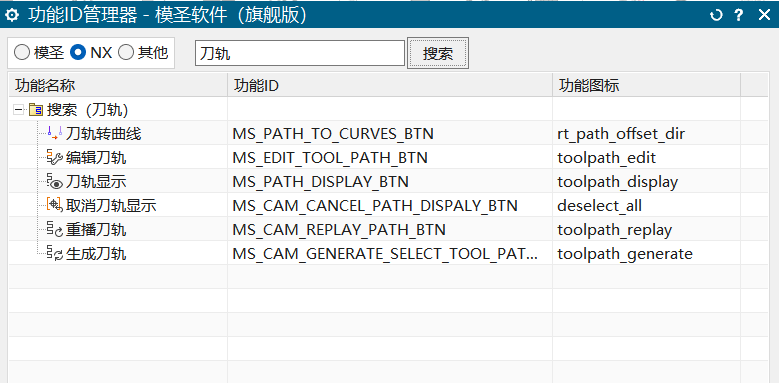Select the 模圣 radio button

[x=22, y=52]
